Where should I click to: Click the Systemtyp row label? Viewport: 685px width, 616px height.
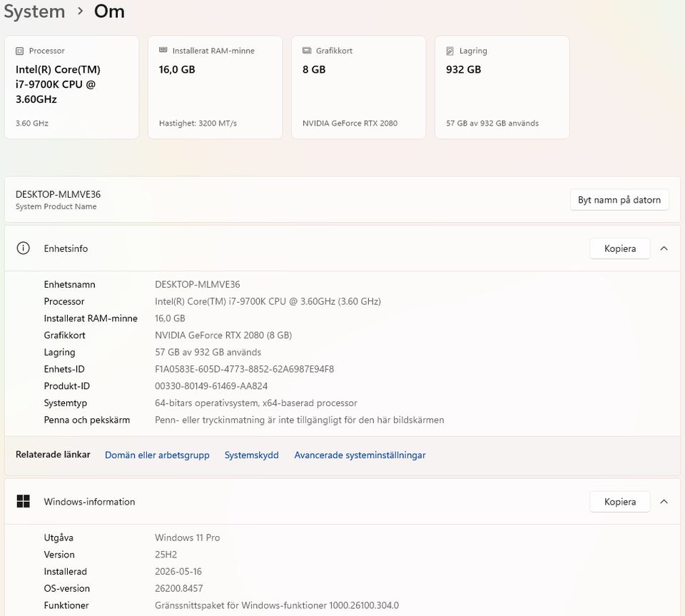66,403
